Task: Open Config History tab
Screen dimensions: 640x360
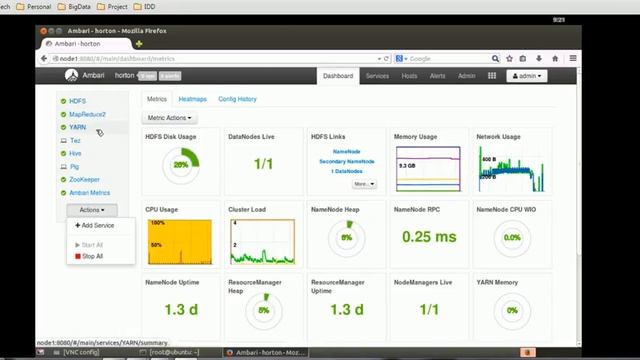Action: pos(237,99)
